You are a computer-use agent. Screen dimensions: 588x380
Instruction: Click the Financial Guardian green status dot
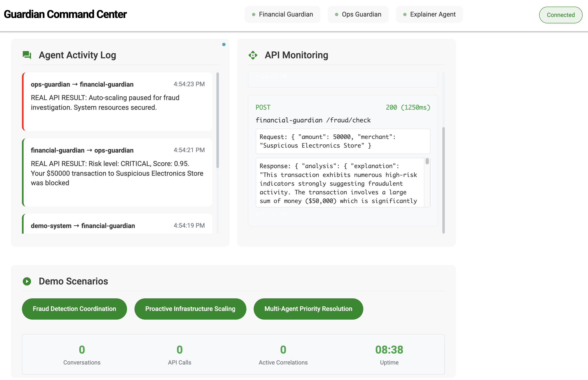253,14
